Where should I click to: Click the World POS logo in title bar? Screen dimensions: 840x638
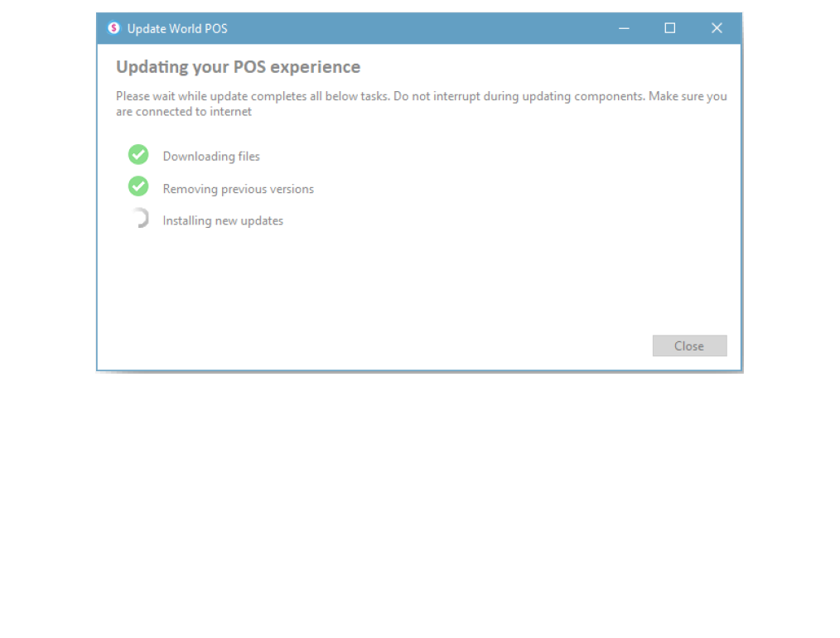coord(113,28)
